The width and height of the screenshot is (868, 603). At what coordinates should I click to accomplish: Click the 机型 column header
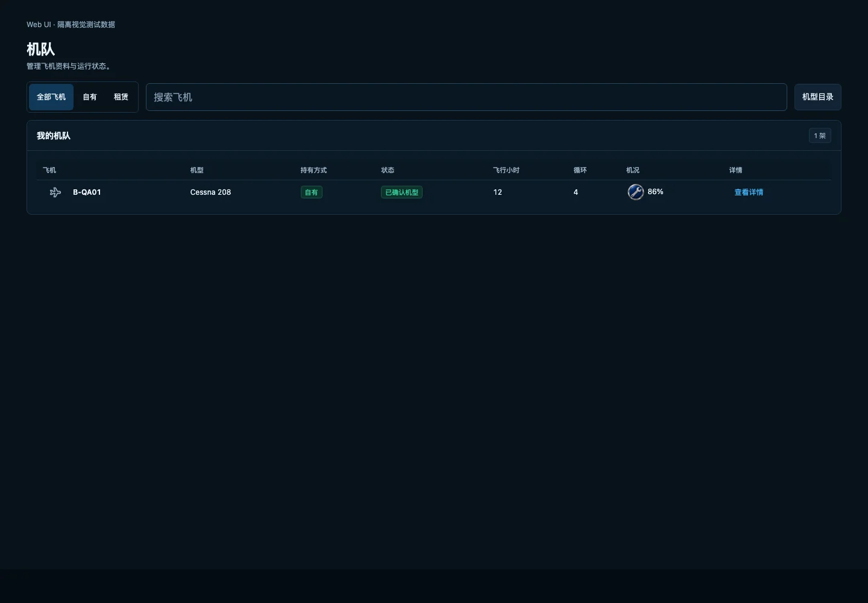tap(197, 170)
